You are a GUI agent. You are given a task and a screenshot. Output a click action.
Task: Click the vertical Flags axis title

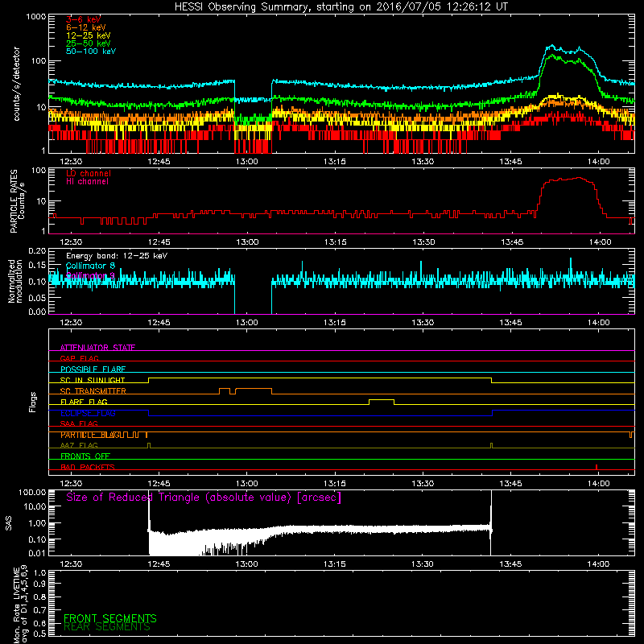pyautogui.click(x=33, y=402)
